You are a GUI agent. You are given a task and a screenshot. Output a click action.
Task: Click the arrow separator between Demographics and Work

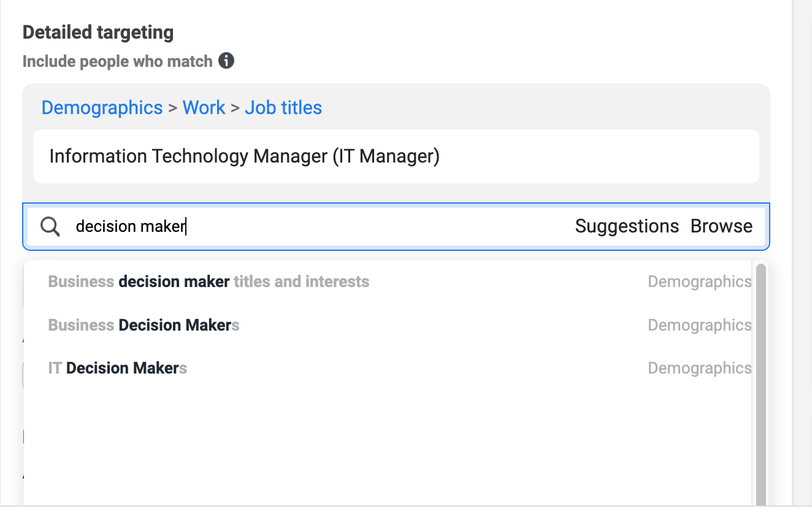pyautogui.click(x=172, y=109)
